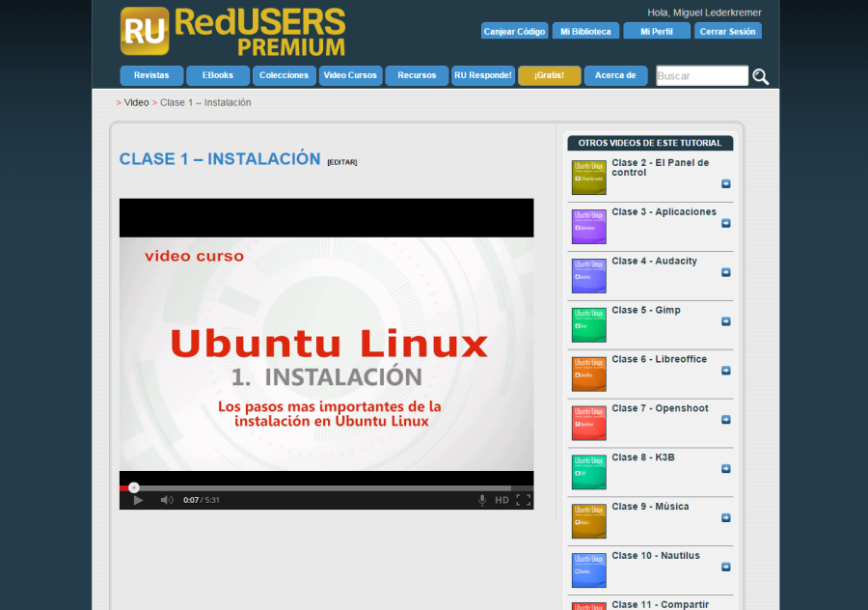The height and width of the screenshot is (610, 868).
Task: Click the blue arrow next to Clase 5 - Gimp
Action: tap(726, 322)
